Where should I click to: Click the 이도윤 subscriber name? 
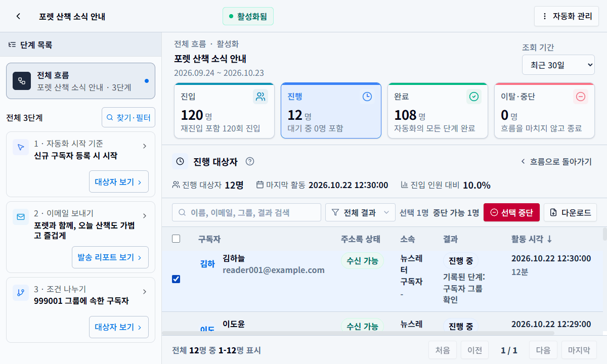click(234, 324)
